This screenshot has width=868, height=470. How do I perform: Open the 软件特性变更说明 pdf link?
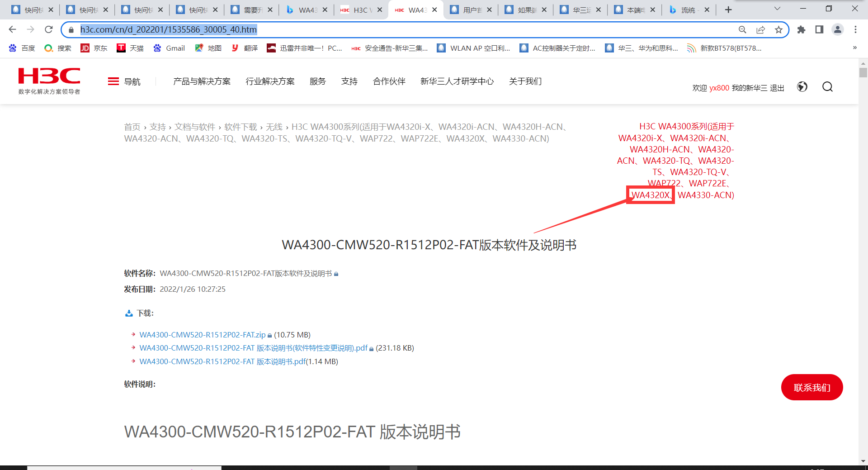(x=254, y=348)
